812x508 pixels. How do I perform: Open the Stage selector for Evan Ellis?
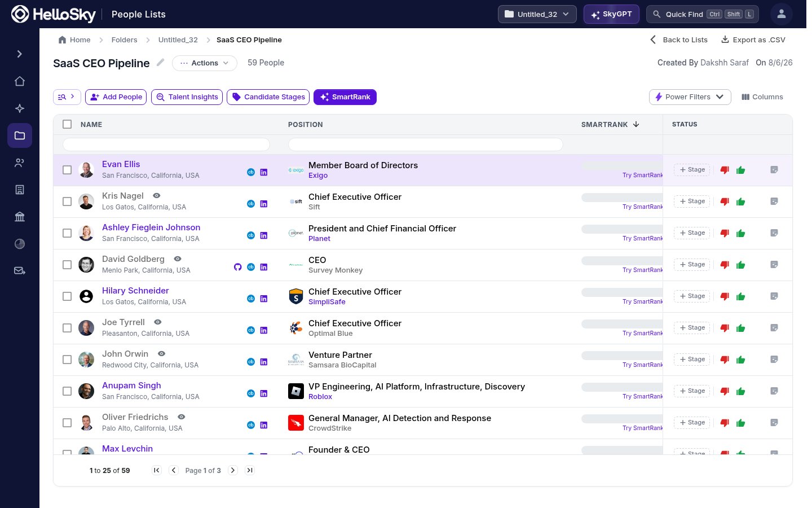692,170
